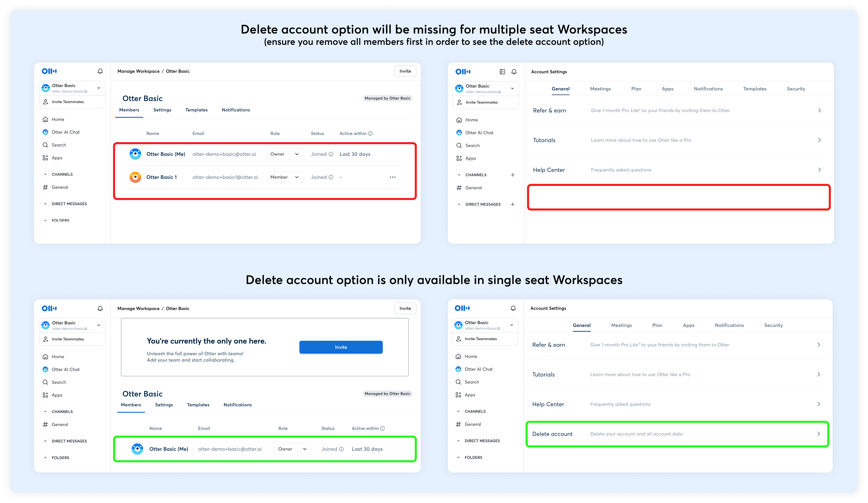Open Help Center in lower-right Account Settings

677,404
